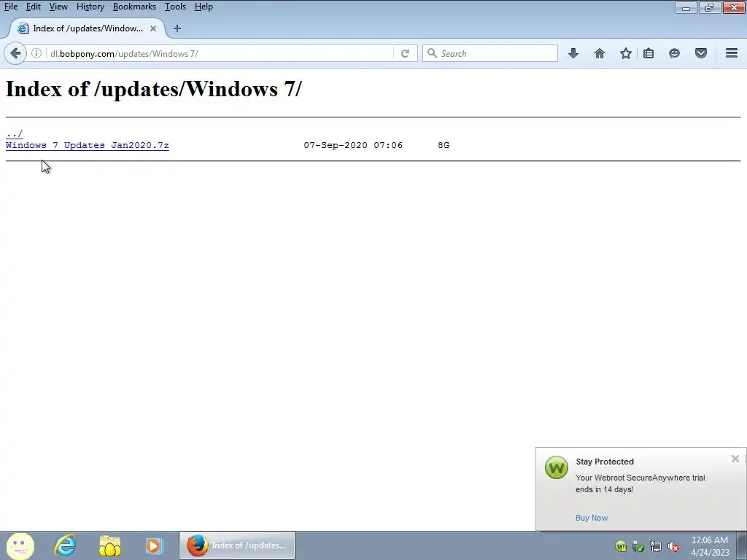Screen dimensions: 747x560
Task: Open the Downloads arrow icon
Action: click(x=573, y=53)
